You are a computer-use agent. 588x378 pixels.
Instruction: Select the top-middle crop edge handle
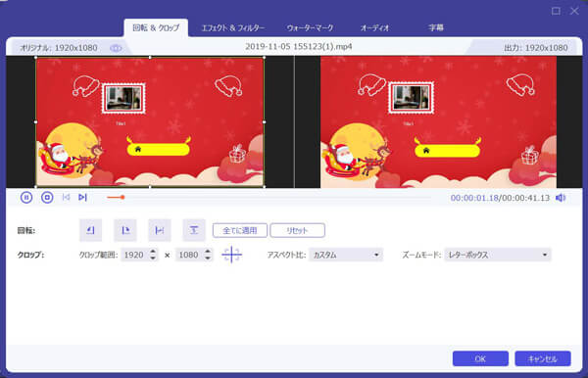pos(150,58)
